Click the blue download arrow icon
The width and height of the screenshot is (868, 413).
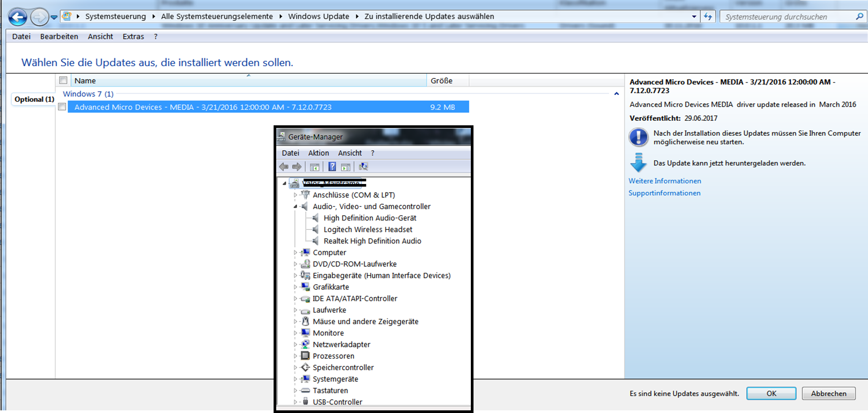click(x=638, y=162)
